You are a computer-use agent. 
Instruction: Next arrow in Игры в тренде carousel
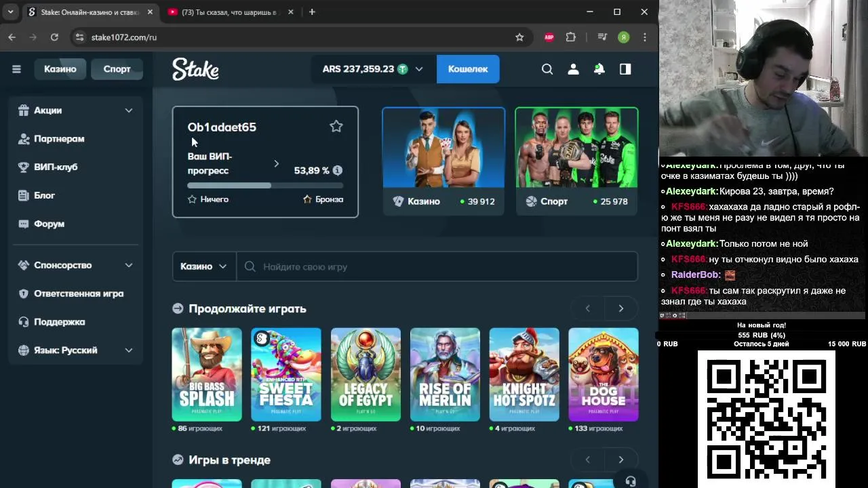coord(620,460)
